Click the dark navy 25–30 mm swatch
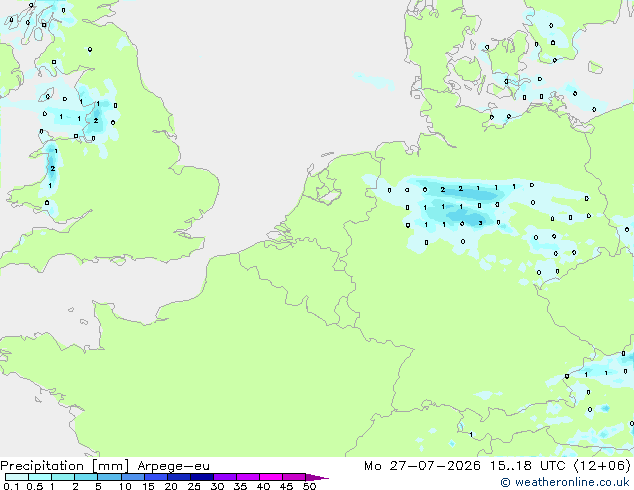This screenshot has height=490, width=634. pos(202,477)
